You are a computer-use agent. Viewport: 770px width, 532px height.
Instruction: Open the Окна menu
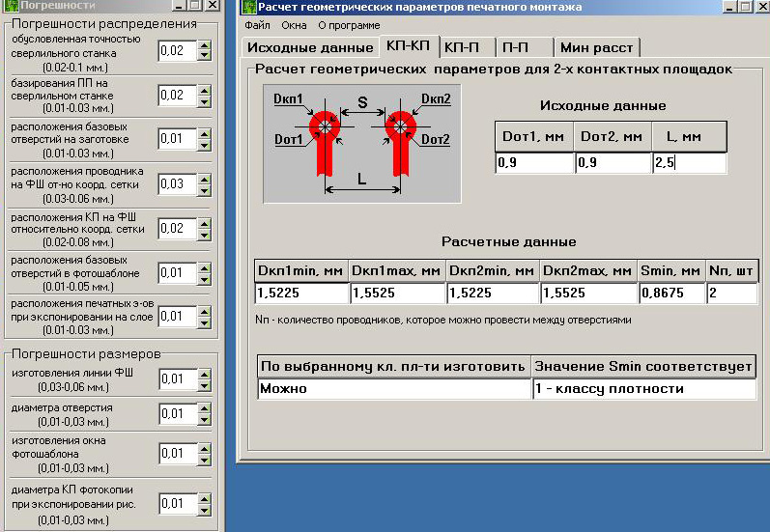[x=294, y=25]
